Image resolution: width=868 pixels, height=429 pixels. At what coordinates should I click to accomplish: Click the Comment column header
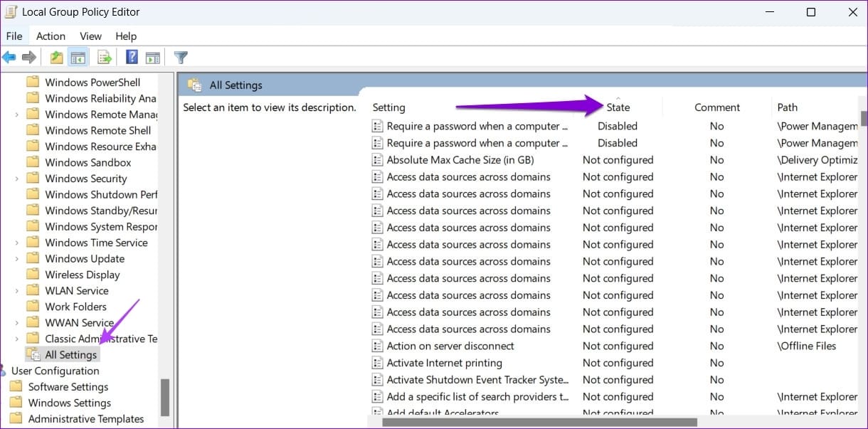716,107
